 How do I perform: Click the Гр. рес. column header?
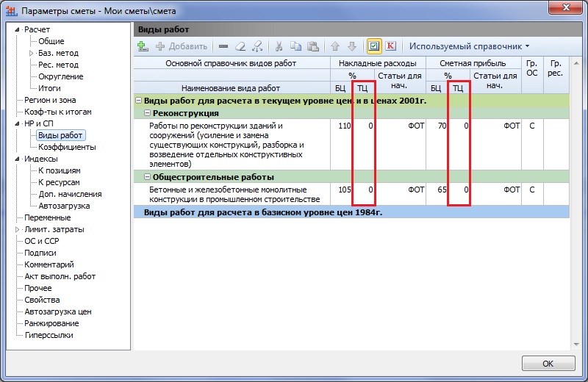(556, 75)
